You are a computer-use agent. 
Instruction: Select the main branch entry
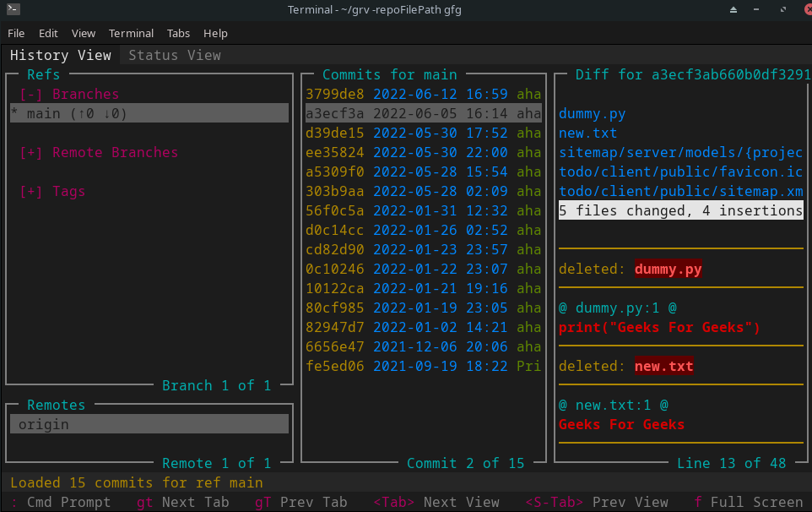point(149,113)
